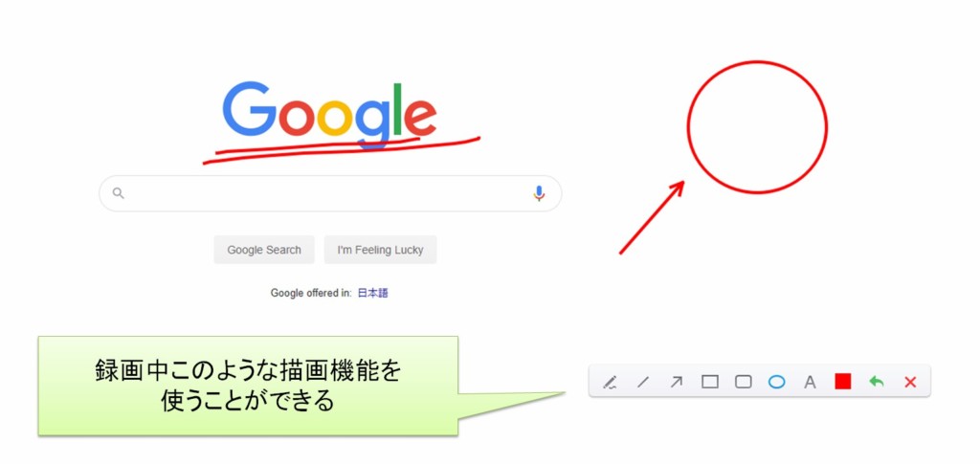Screen dimensions: 980x464
Task: Undo the last drawing with green arrow
Action: [877, 382]
